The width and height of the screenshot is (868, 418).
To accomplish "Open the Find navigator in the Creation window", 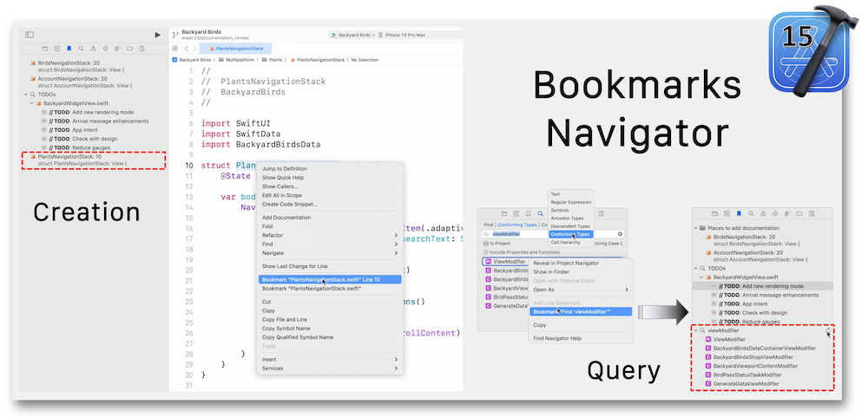I will coord(82,49).
